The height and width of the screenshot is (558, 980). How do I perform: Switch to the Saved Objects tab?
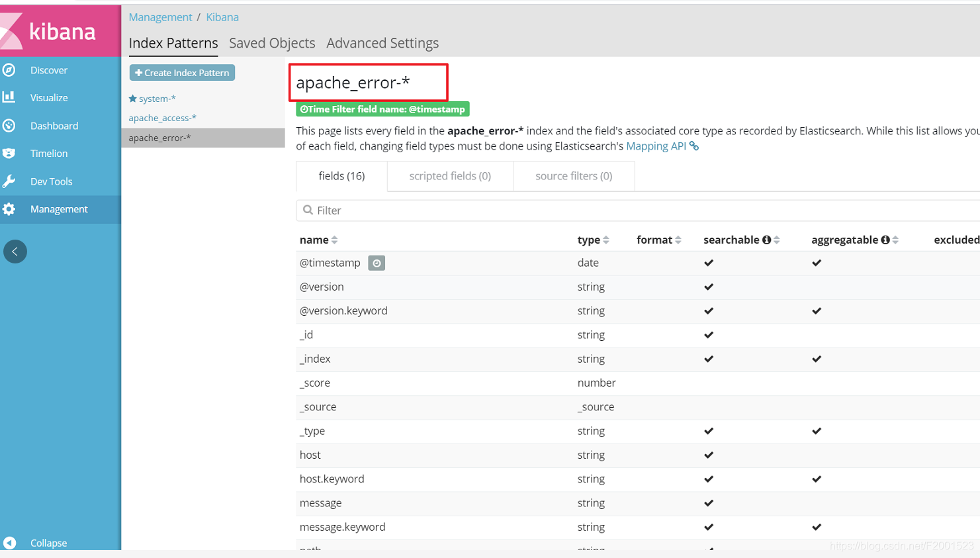[x=272, y=43]
